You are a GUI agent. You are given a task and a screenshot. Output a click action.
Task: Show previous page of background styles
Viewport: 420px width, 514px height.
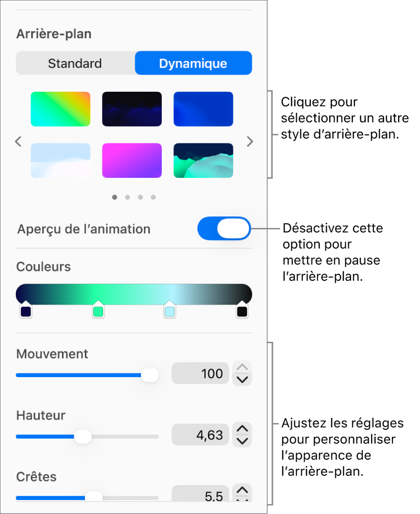pos(18,142)
